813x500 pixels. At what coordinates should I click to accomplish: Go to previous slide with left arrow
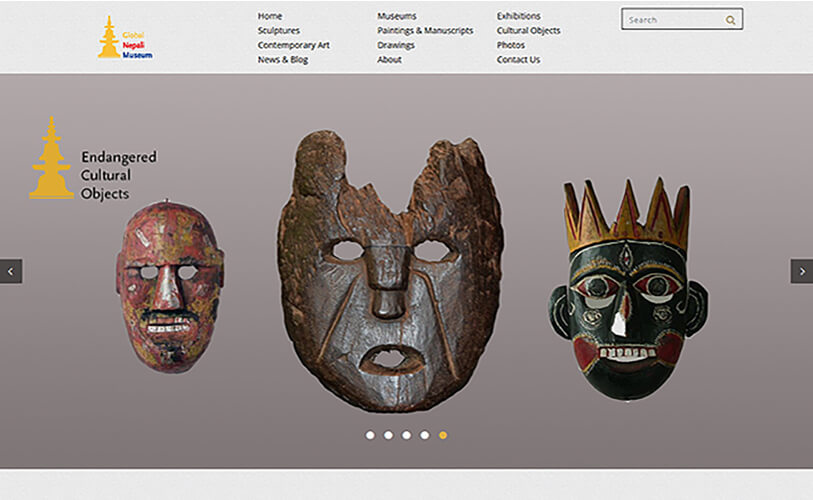tap(11, 271)
